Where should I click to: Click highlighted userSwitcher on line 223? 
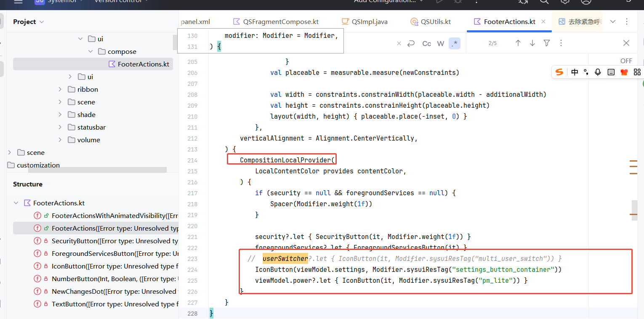coord(285,258)
